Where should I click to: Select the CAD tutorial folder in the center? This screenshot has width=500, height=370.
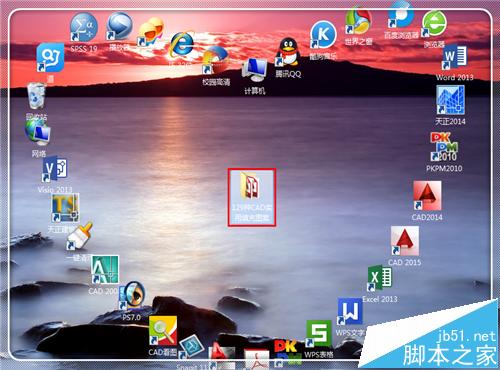(x=252, y=197)
